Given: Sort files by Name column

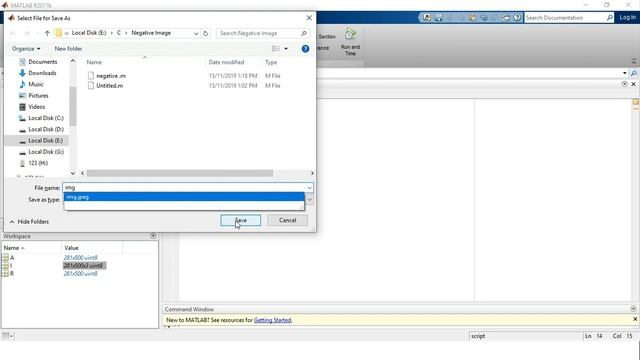Looking at the screenshot, I should [94, 62].
